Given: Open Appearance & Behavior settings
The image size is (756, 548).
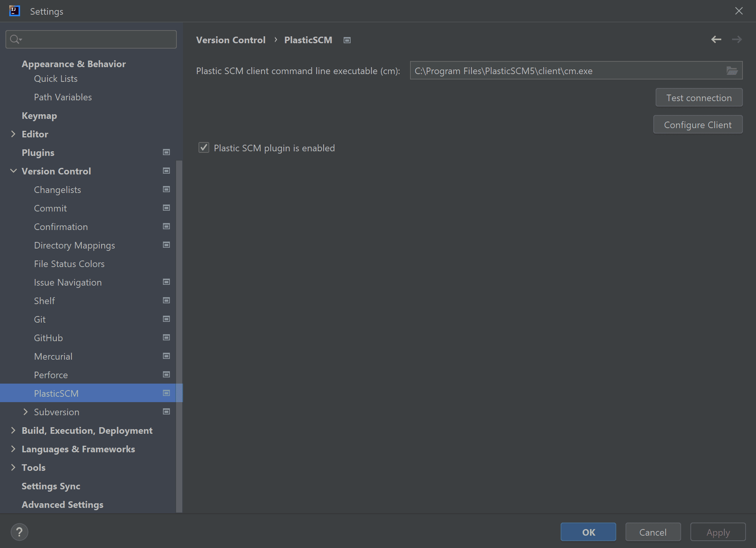Looking at the screenshot, I should 74,64.
